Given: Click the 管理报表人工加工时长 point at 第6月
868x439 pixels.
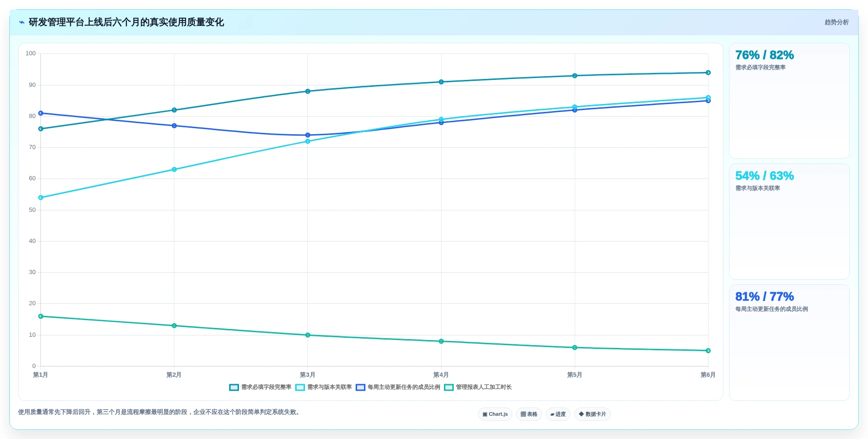Looking at the screenshot, I should pyautogui.click(x=708, y=351).
